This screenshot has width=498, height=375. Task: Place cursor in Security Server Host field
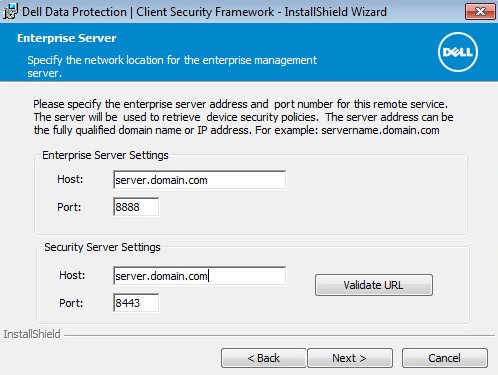(199, 276)
